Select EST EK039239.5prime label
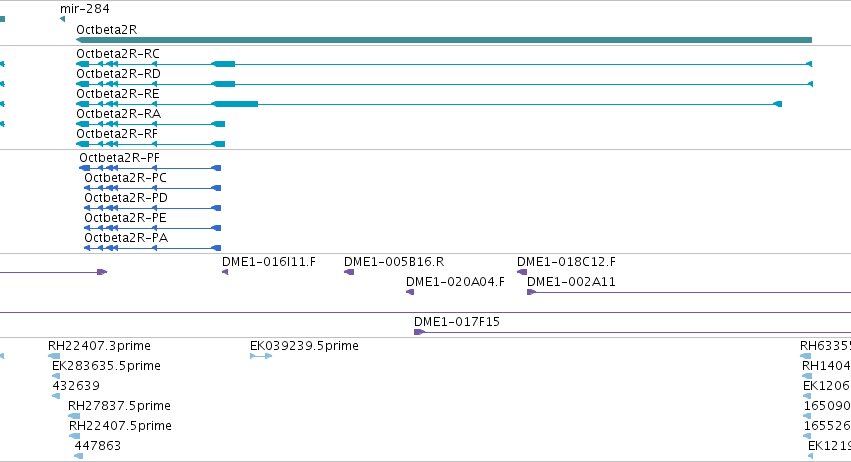This screenshot has height=462, width=851. (304, 346)
